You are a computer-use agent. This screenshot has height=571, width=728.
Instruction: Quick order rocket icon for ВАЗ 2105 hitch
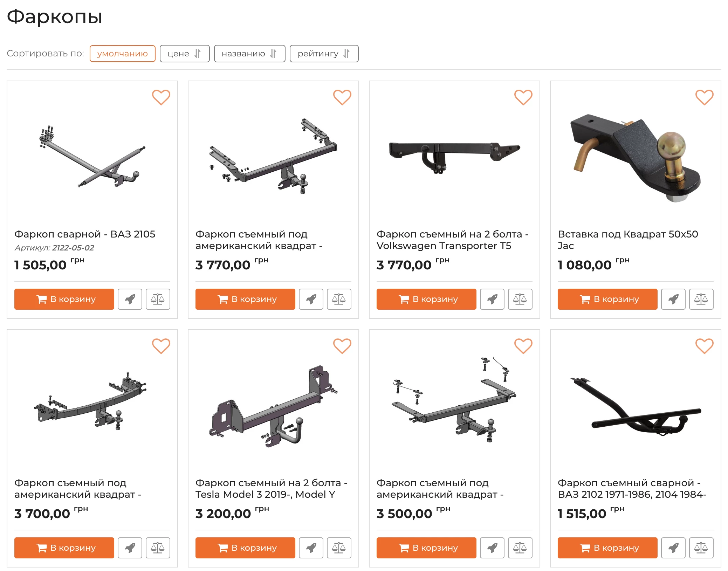[130, 299]
